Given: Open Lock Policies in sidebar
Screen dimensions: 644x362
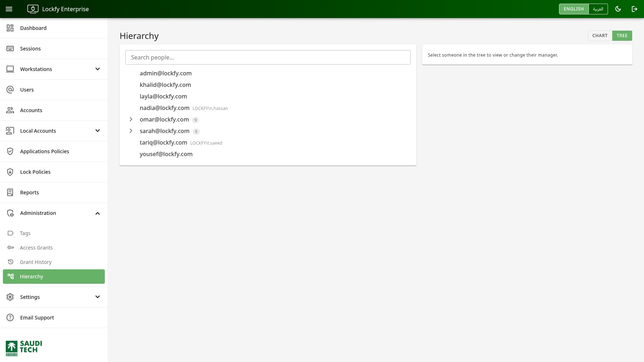Looking at the screenshot, I should pyautogui.click(x=54, y=172).
